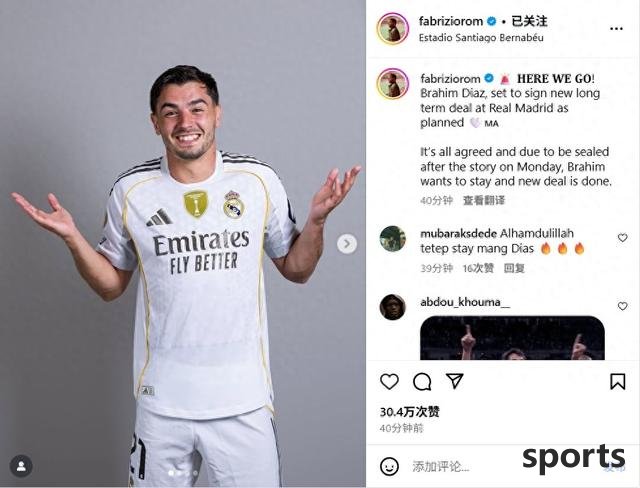Open fabriziorom avatar beside caption

click(x=393, y=84)
